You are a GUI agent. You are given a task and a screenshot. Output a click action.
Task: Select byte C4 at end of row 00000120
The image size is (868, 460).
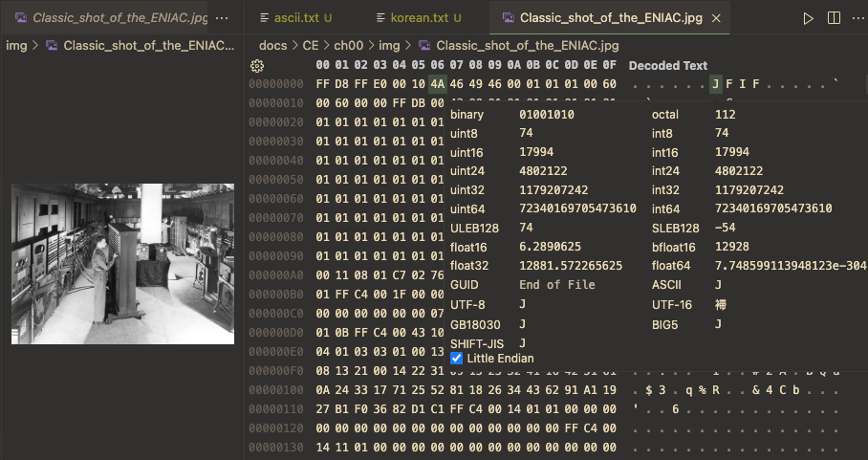tap(591, 427)
